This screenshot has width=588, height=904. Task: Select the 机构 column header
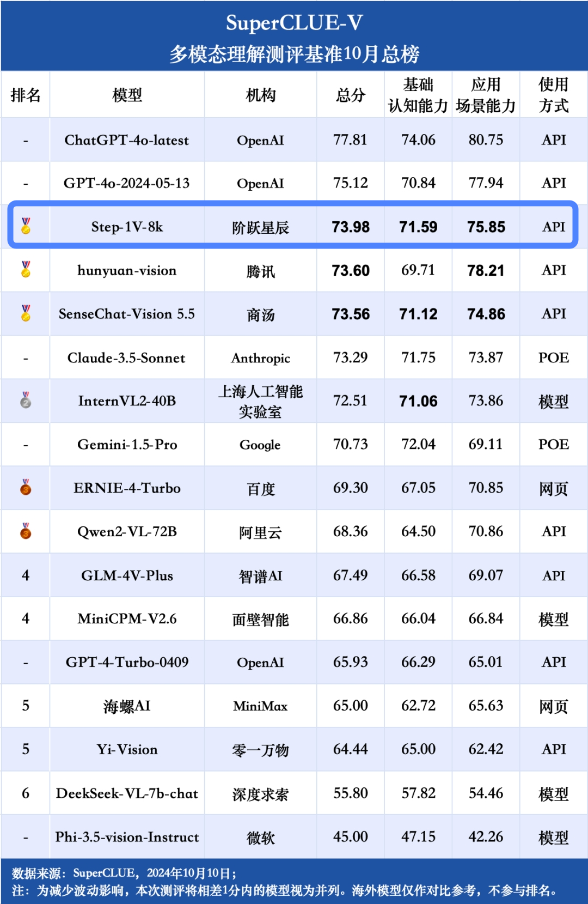point(260,95)
